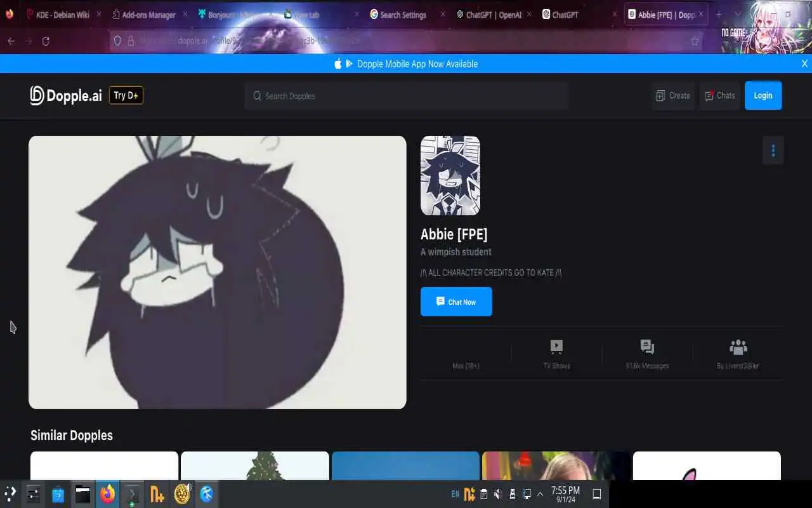Viewport: 812px width, 508px height.
Task: Open the Dopple Mobile App Now Available link
Action: coord(417,63)
